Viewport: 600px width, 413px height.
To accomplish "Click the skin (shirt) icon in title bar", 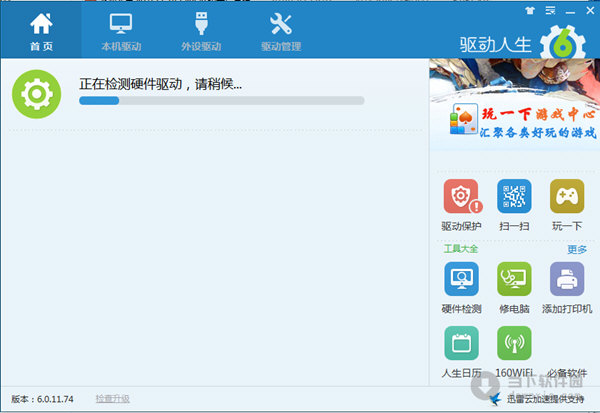I will click(x=530, y=9).
